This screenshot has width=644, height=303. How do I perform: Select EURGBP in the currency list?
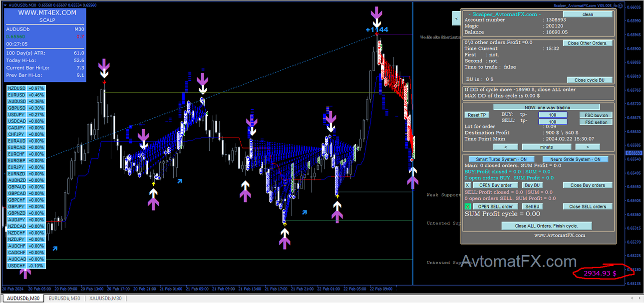16,160
